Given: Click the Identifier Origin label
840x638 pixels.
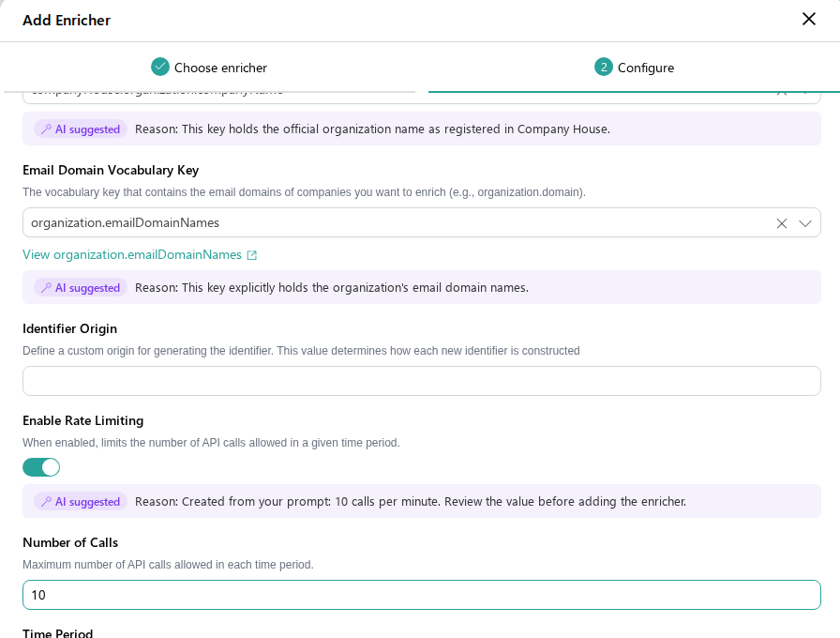Looking at the screenshot, I should tap(69, 328).
